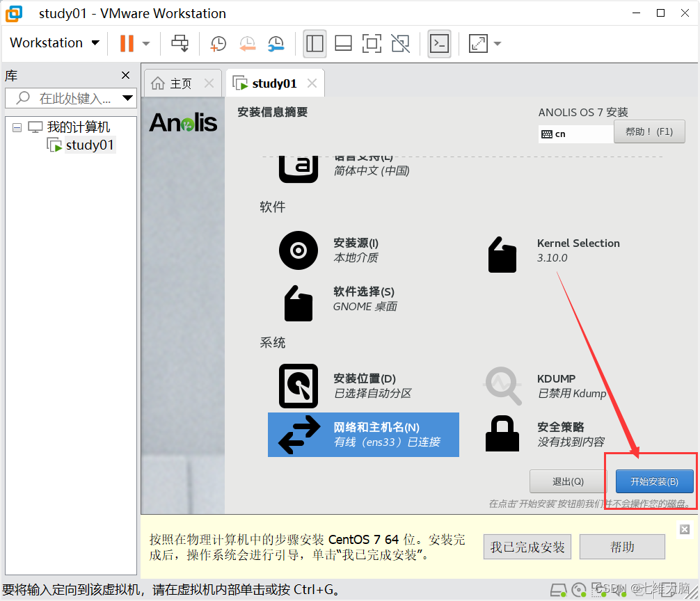Open the snapshot manager
Screen dimensions: 700x601
coord(276,44)
